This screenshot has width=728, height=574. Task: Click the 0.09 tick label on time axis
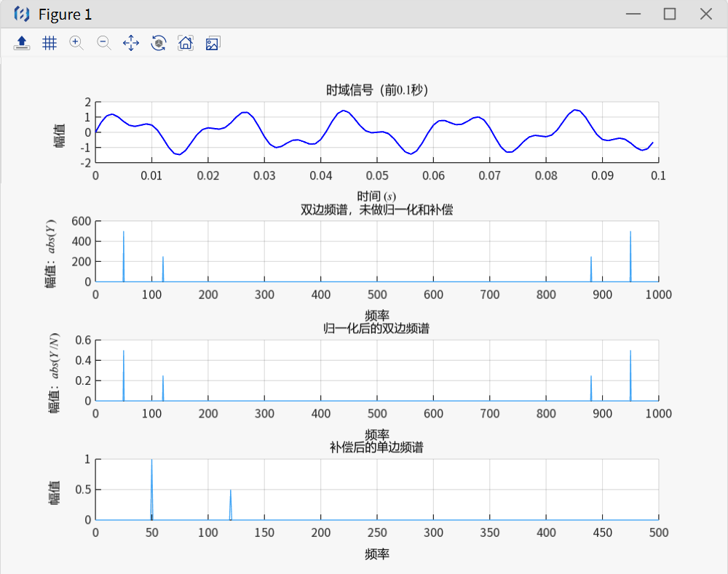click(x=602, y=176)
